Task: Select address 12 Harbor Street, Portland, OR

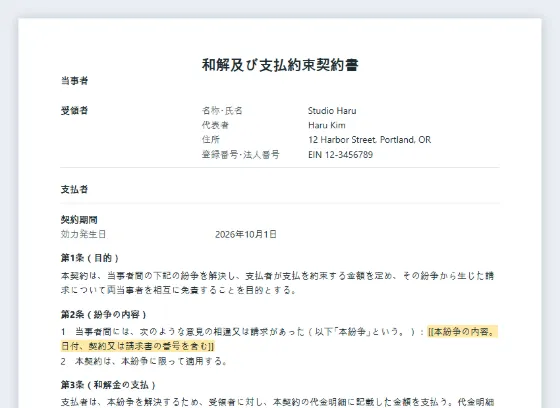Action: click(370, 140)
